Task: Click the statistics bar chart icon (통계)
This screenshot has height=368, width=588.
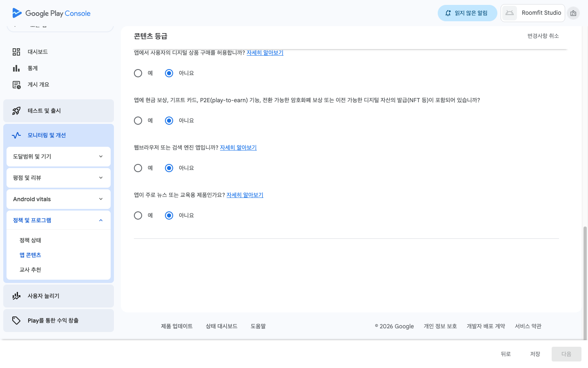Action: [16, 68]
